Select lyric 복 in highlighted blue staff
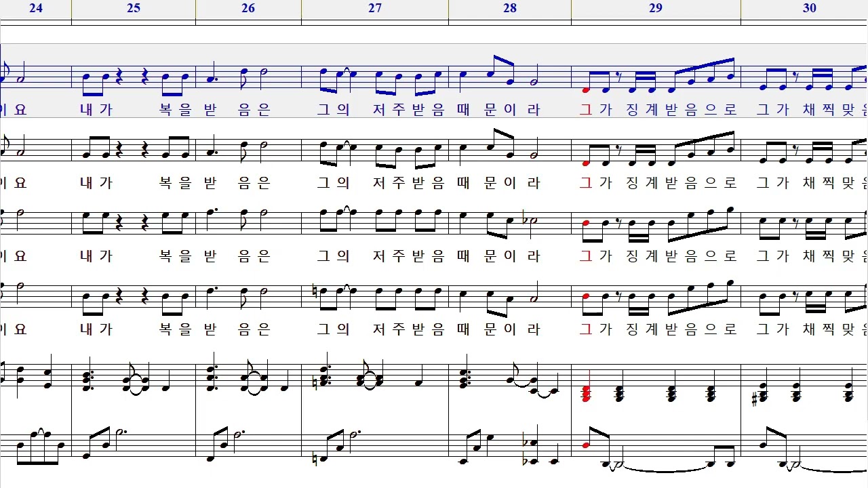The width and height of the screenshot is (868, 488). (165, 110)
